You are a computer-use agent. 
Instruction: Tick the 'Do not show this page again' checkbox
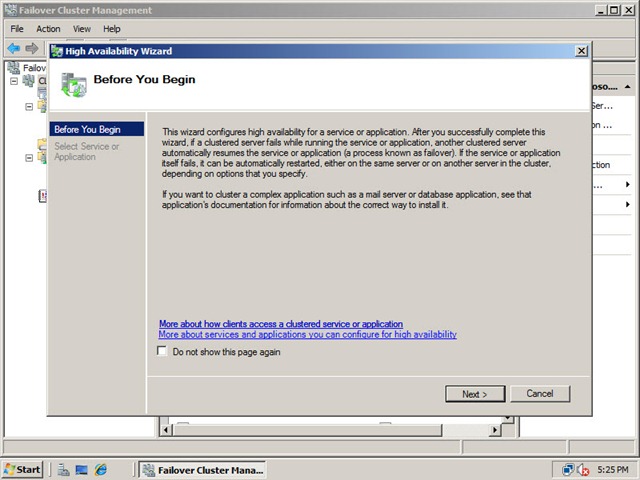pos(162,351)
